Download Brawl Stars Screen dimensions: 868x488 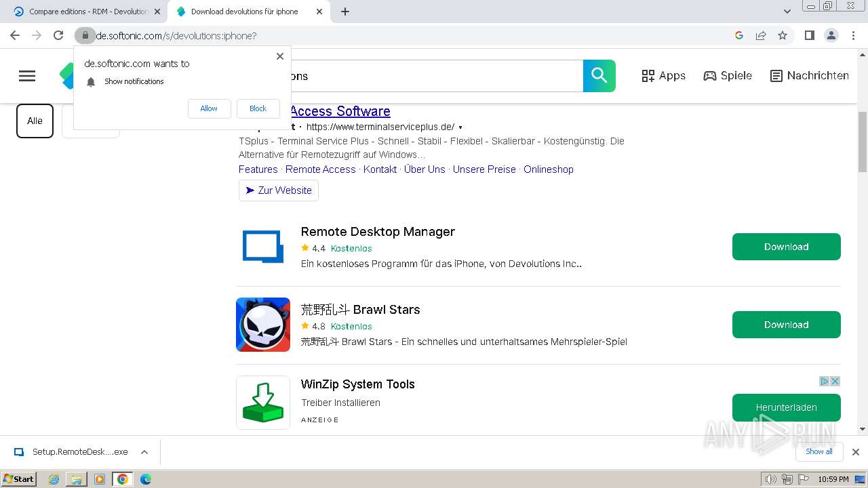coord(787,325)
